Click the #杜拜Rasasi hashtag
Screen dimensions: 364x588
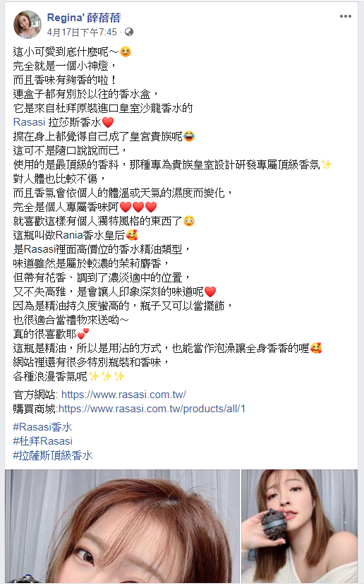[x=43, y=441]
